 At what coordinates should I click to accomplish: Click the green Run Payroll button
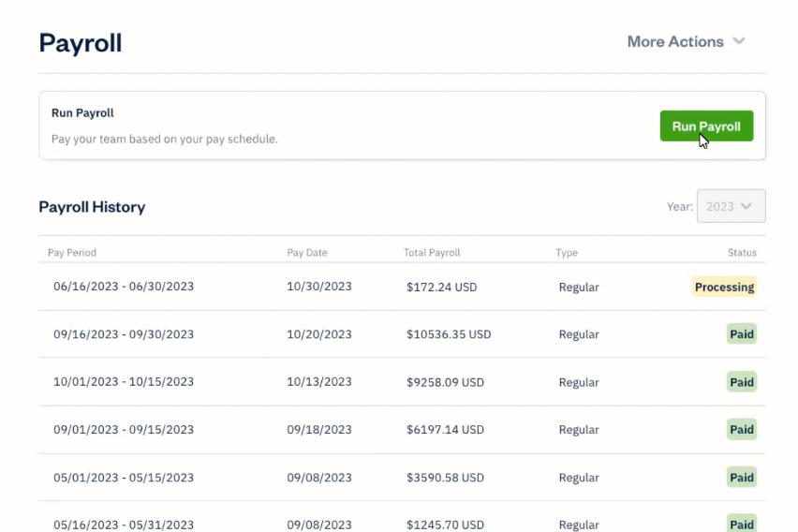point(706,126)
